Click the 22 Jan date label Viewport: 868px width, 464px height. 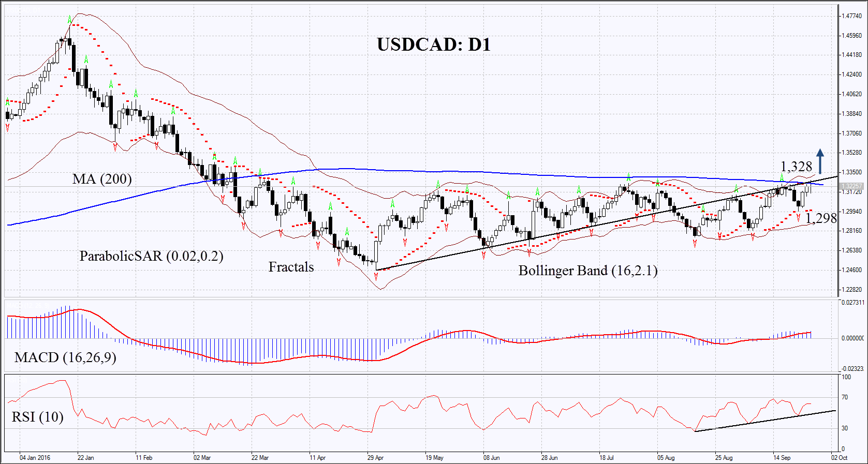tap(85, 458)
